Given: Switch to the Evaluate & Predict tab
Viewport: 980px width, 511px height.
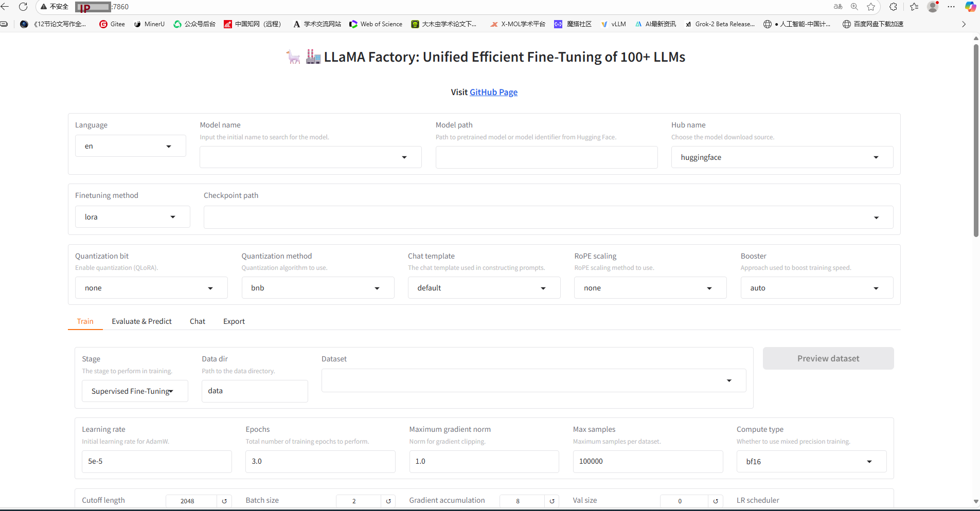Looking at the screenshot, I should (142, 321).
